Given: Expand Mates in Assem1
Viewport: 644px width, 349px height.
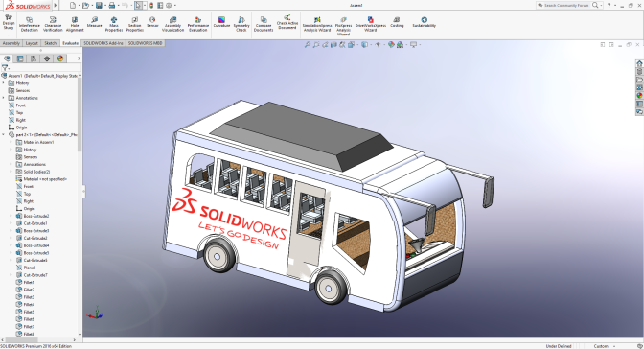Looking at the screenshot, I should point(11,142).
